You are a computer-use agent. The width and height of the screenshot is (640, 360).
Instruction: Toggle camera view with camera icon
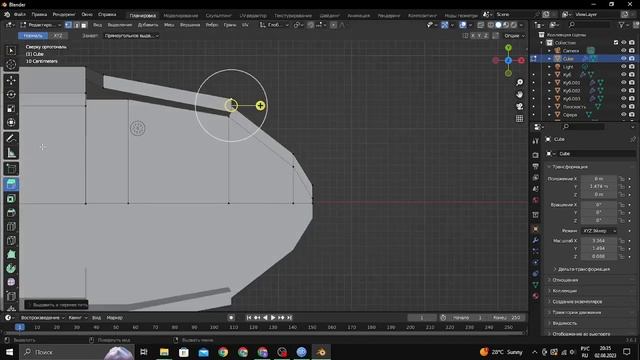[x=519, y=107]
